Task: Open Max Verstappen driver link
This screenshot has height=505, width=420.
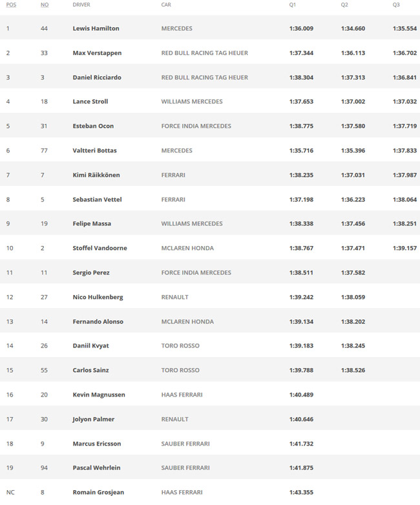Action: pyautogui.click(x=97, y=53)
